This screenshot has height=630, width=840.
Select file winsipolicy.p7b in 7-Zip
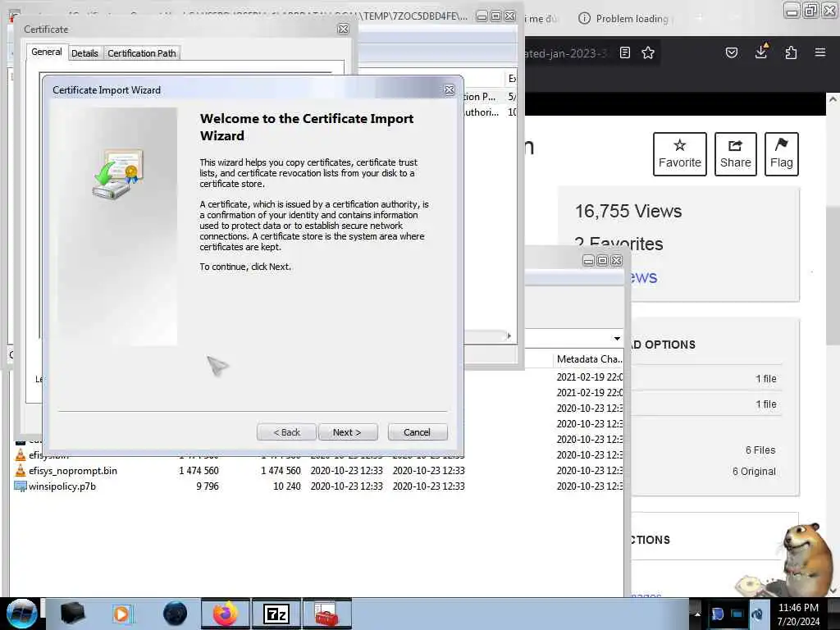62,486
